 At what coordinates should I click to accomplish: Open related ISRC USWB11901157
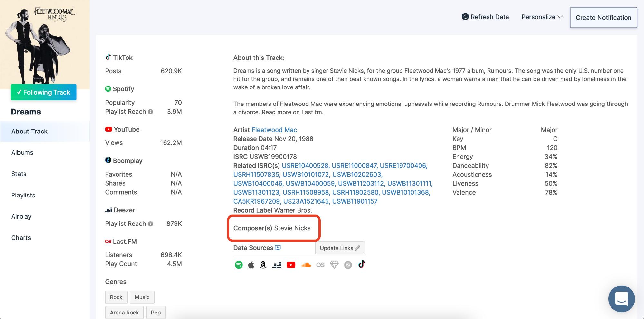[355, 201]
